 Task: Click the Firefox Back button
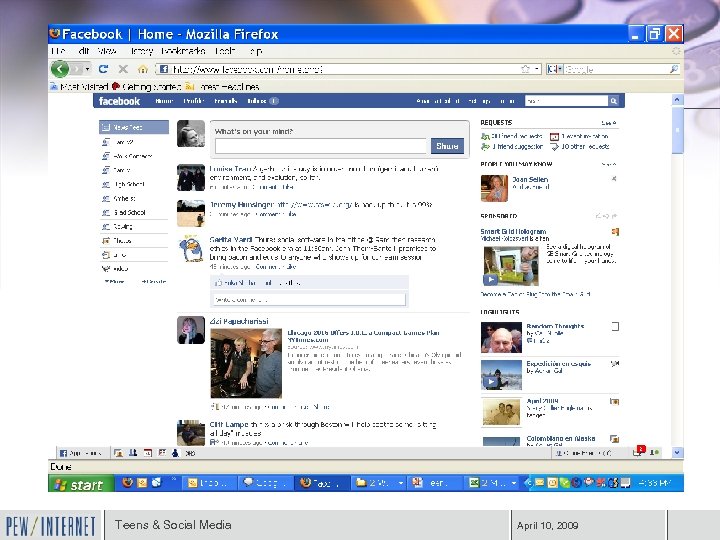point(60,69)
